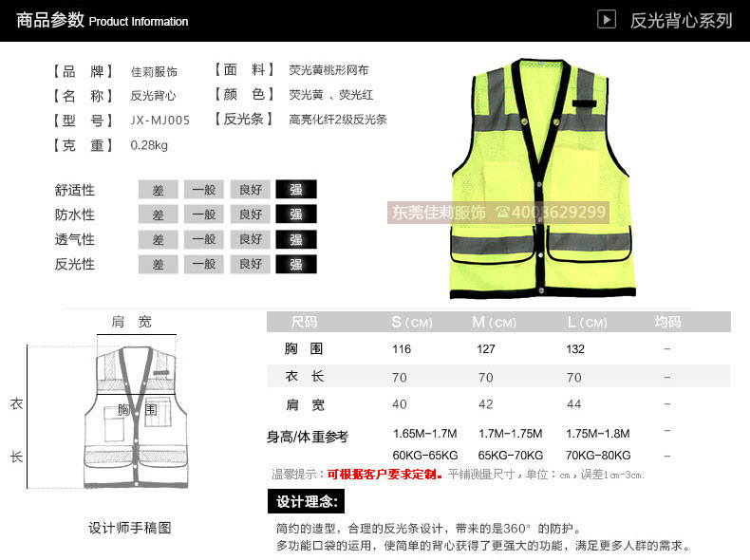The height and width of the screenshot is (560, 750).
Task: Click the 均码 column header
Action: pos(667,323)
